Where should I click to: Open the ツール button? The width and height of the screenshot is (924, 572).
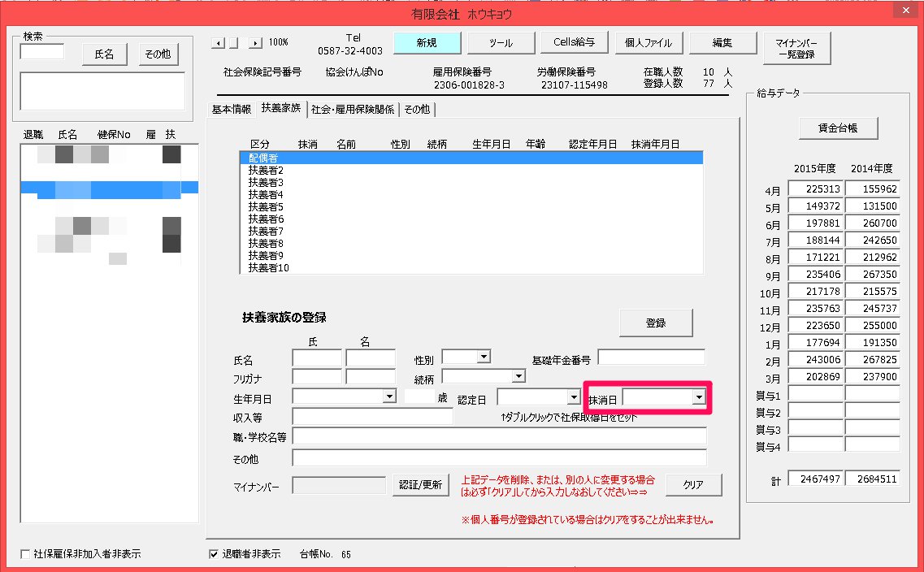[501, 43]
